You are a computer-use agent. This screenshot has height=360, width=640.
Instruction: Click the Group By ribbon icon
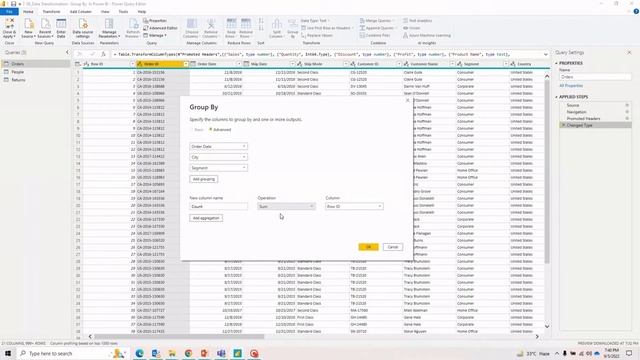click(293, 28)
